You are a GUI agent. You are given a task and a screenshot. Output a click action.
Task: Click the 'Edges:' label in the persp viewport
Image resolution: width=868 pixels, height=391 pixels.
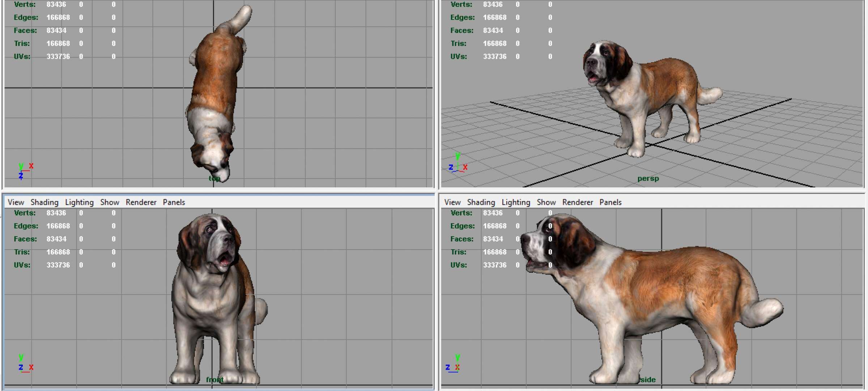coord(462,17)
